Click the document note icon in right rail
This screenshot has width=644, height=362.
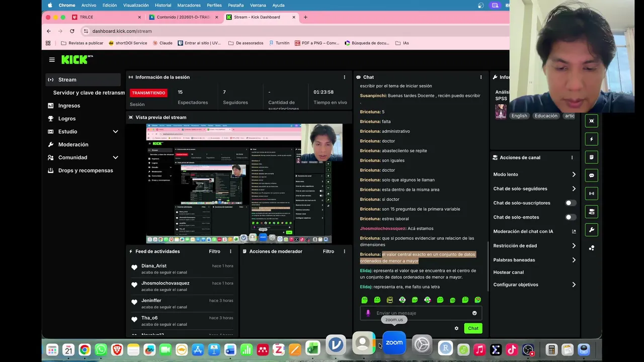pos(591,157)
